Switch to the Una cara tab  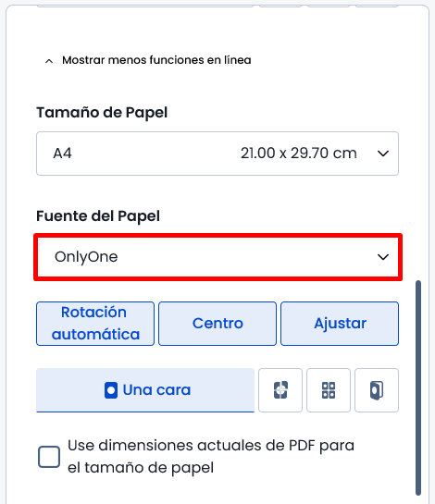(x=145, y=390)
